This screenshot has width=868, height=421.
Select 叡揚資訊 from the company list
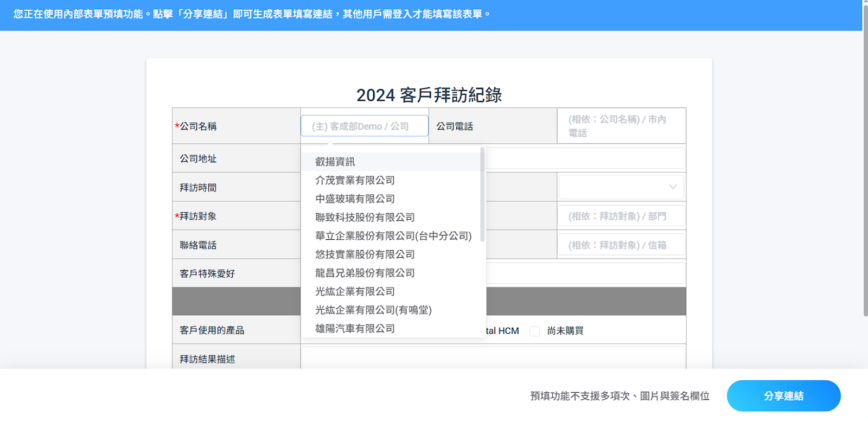point(335,162)
